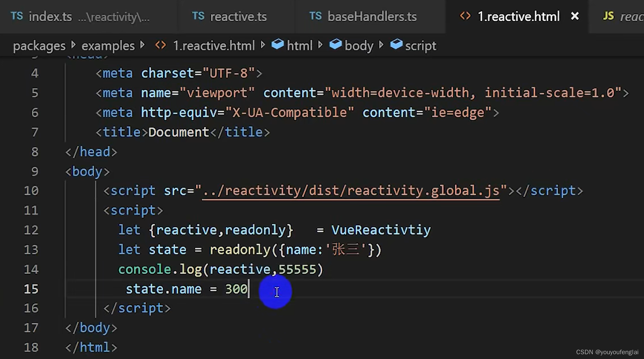Click closing </body> tag on line 17
Viewport: 644px width, 359px height.
[x=91, y=328]
